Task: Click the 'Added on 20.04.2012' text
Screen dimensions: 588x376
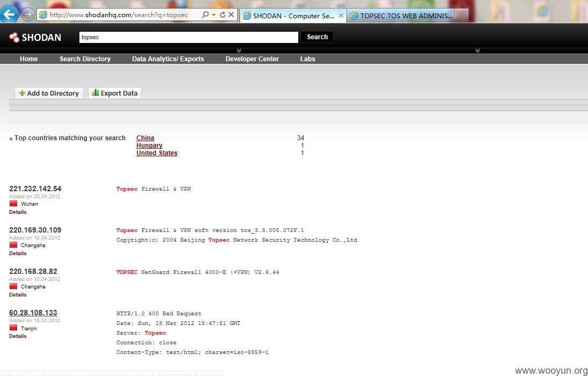Action: 35,197
